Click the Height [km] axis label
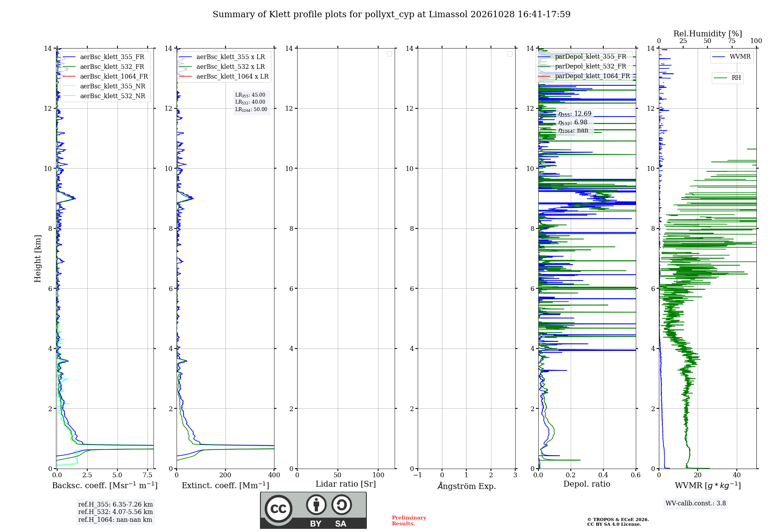783x532 pixels. (x=38, y=259)
